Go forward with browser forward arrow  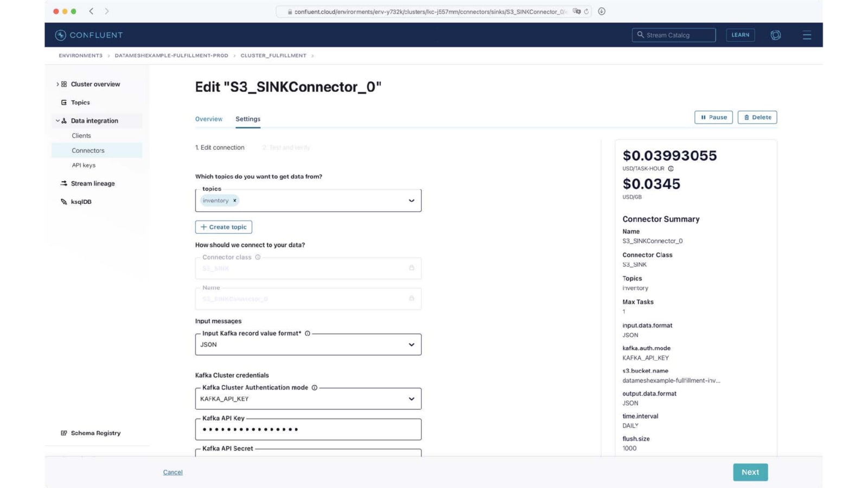click(107, 11)
